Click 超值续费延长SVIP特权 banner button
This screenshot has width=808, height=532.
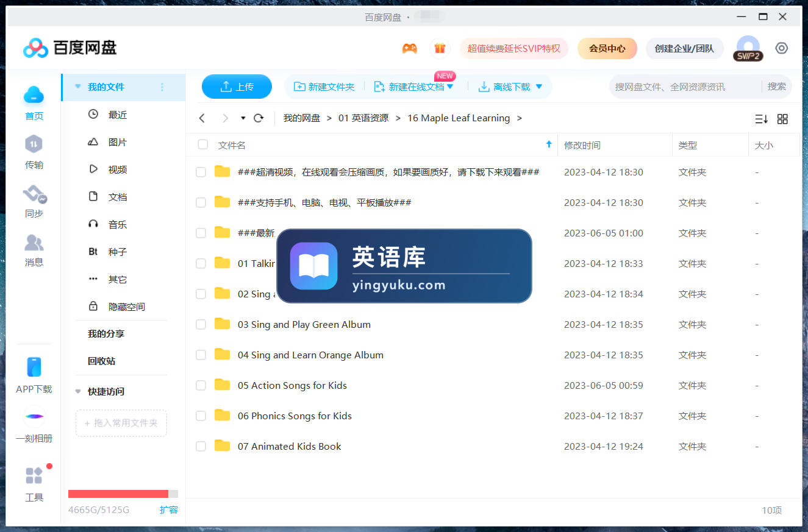(x=514, y=48)
